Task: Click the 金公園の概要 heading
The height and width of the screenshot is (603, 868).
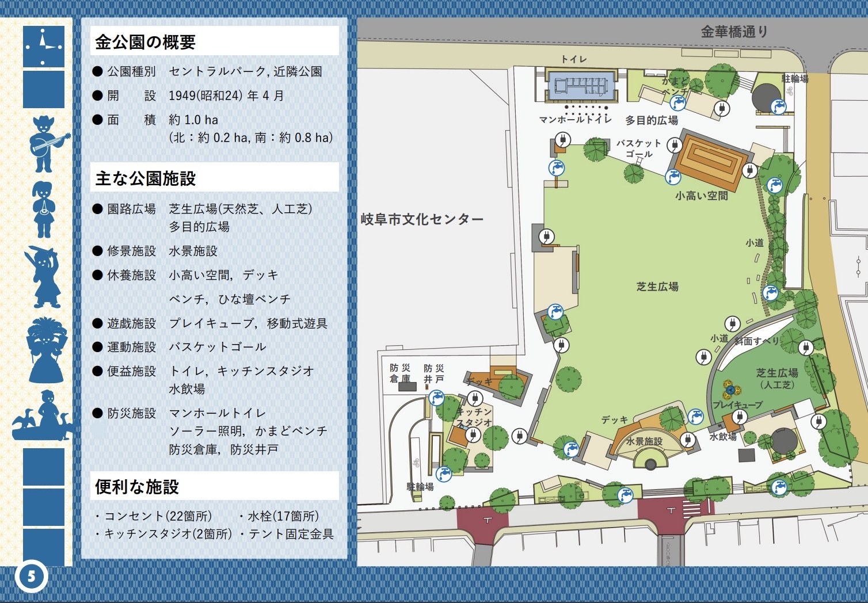Action: point(145,42)
